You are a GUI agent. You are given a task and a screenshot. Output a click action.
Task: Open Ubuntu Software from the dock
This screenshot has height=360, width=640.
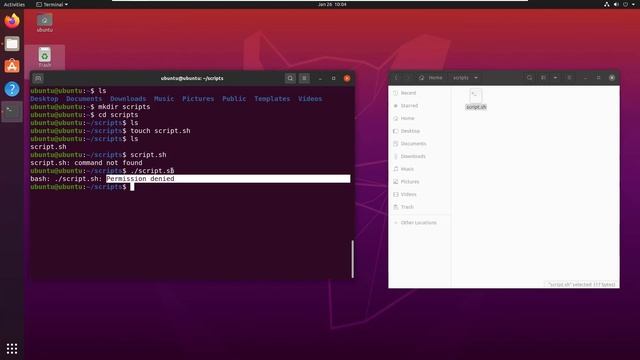[x=12, y=66]
